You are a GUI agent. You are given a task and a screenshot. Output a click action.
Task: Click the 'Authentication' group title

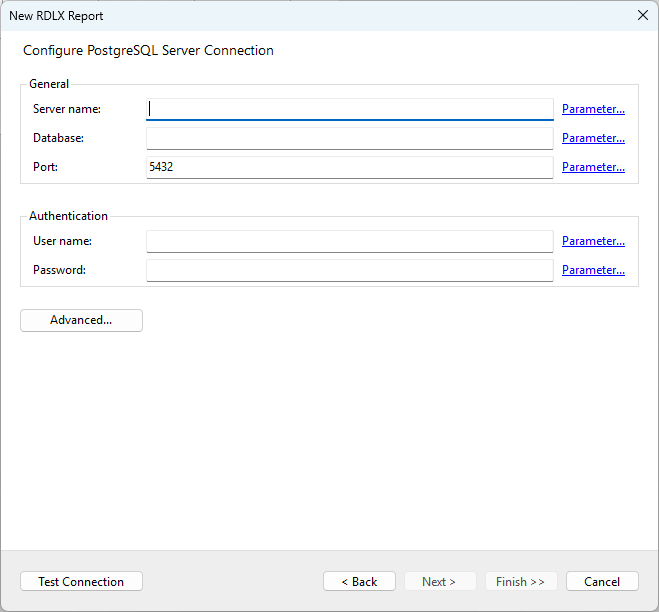pyautogui.click(x=69, y=216)
